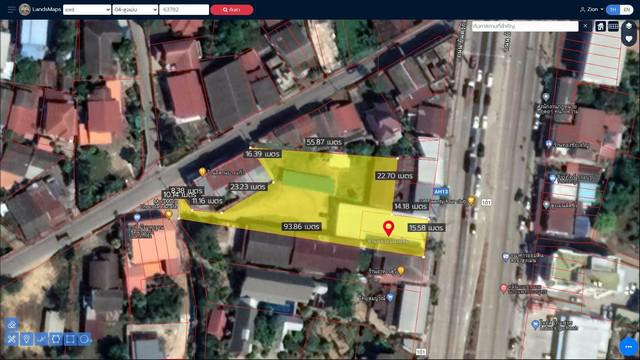Pick the circle drawing tool
Screen dimensions: 640x360
[84, 339]
